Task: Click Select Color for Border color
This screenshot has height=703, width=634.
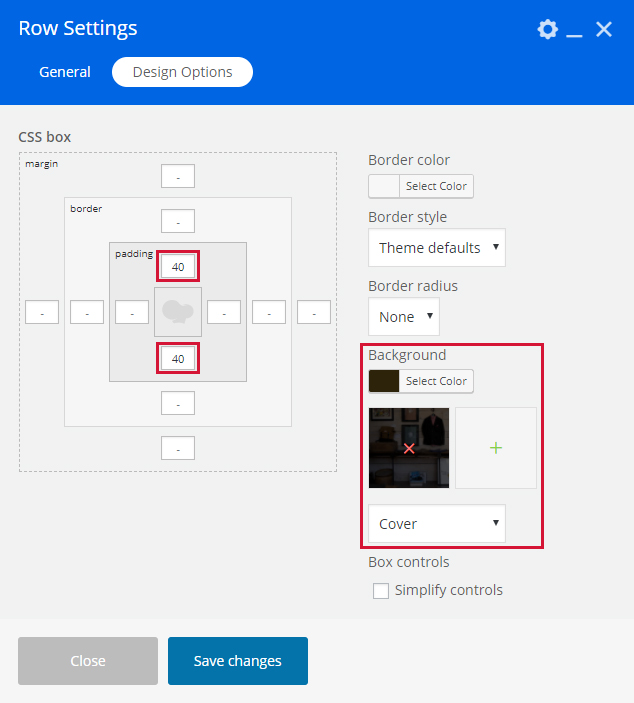Action: (x=436, y=186)
